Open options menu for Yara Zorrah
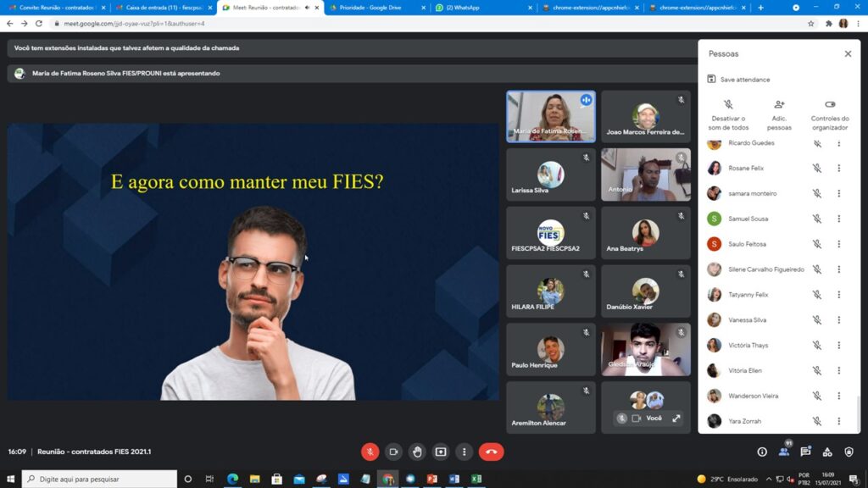 click(x=838, y=421)
